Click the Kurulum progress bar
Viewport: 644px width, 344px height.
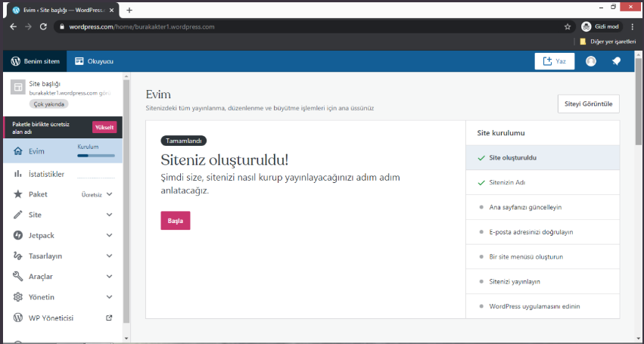96,155
